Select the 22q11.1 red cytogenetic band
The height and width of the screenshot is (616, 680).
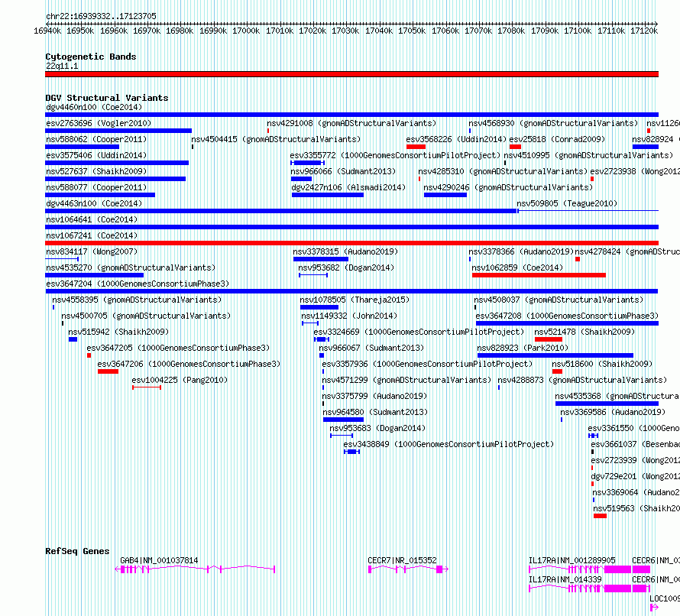[351, 74]
